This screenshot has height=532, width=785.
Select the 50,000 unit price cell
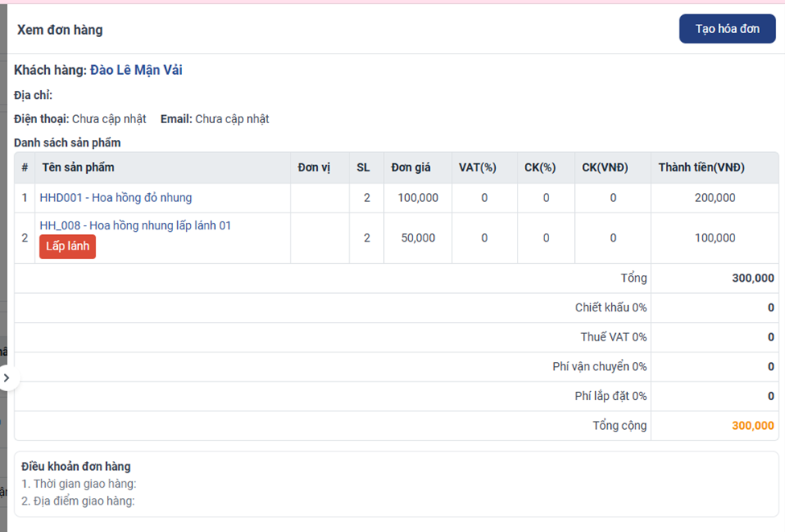tap(418, 237)
